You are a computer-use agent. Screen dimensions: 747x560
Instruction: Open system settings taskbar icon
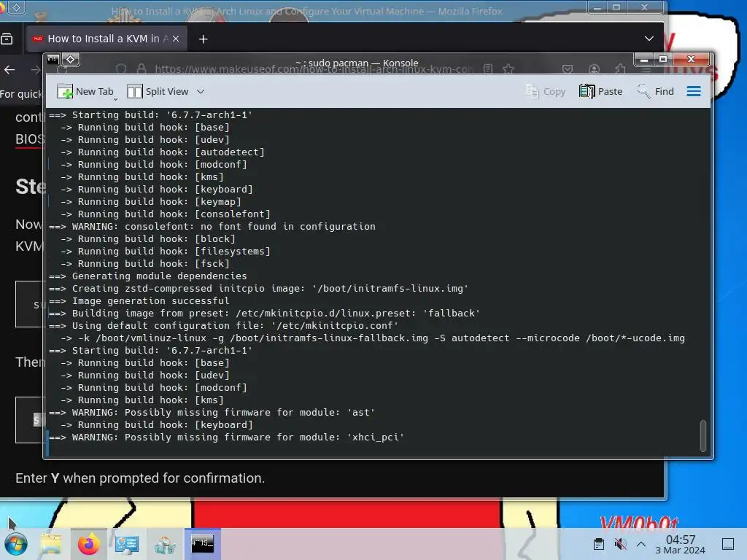click(x=127, y=544)
